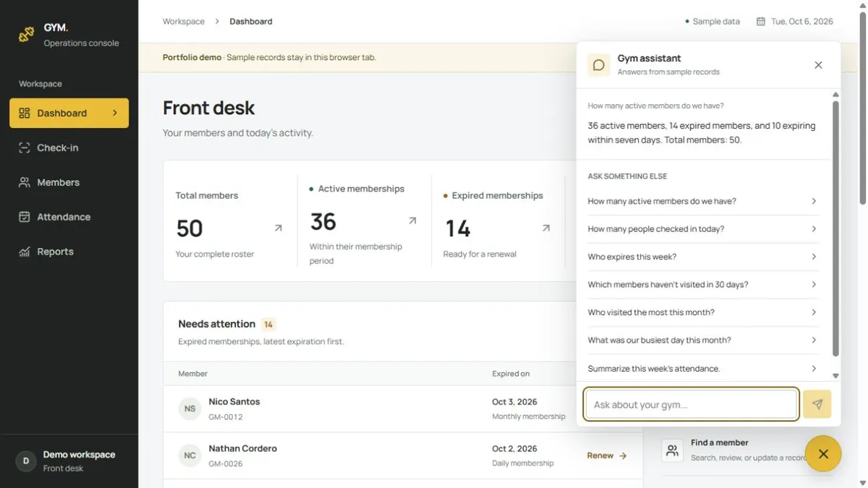
Task: Expand the Dashboard chevron arrow
Action: click(x=115, y=113)
